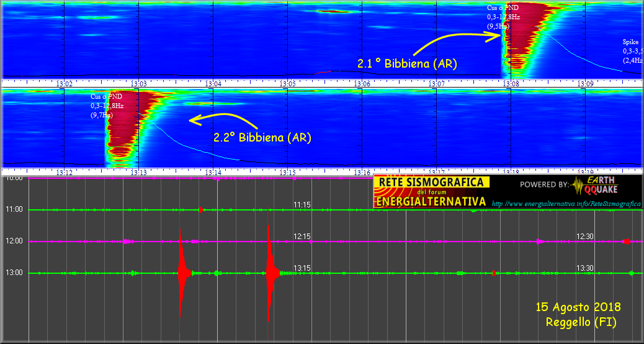
Task: Click the small red event on the 11:00 trace
Action: pos(200,210)
